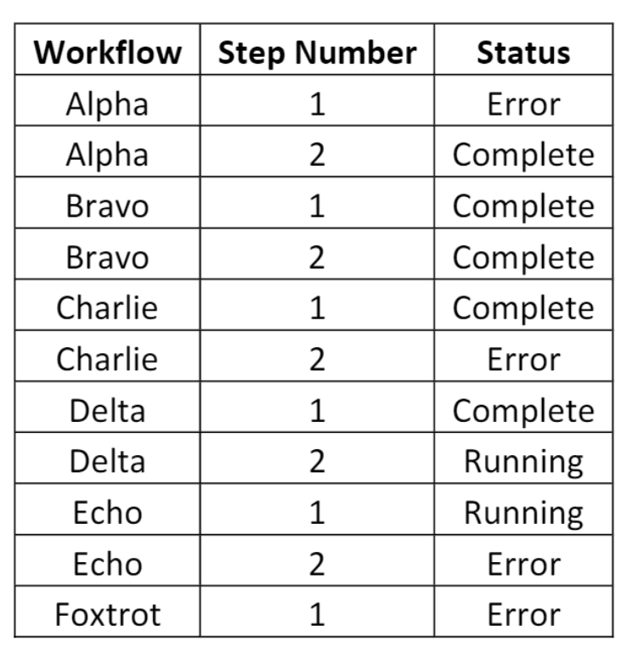Click the Foxtrot workflow cell
This screenshot has width=644, height=647.
[x=107, y=612]
